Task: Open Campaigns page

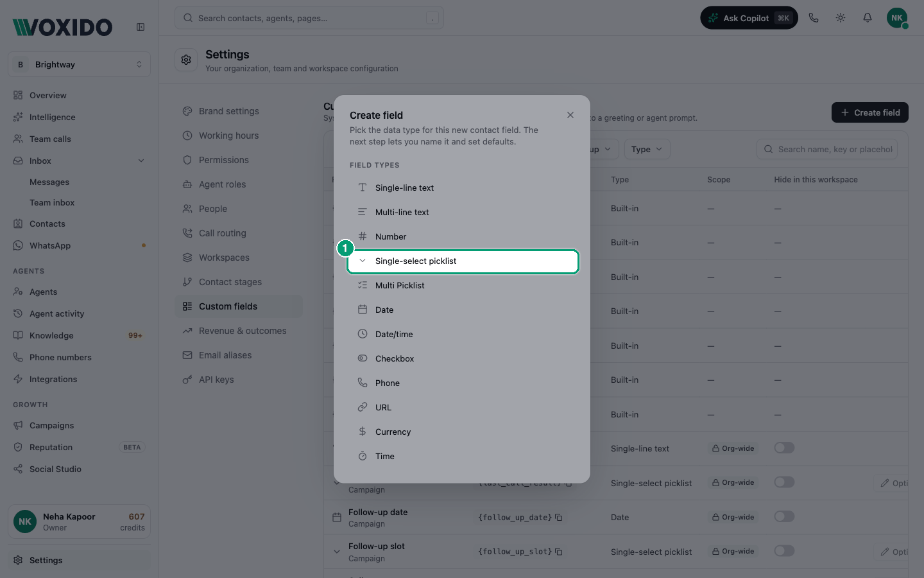Action: 80,425
